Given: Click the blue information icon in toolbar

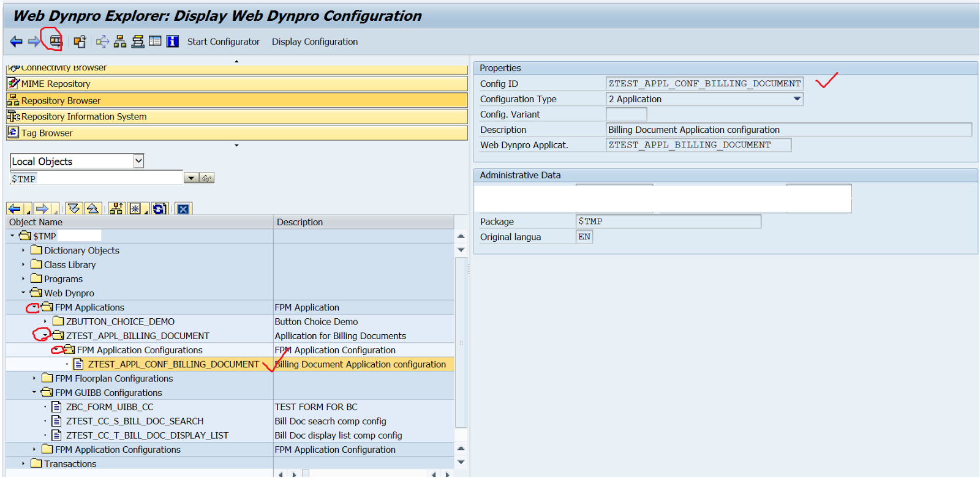Looking at the screenshot, I should [x=173, y=42].
